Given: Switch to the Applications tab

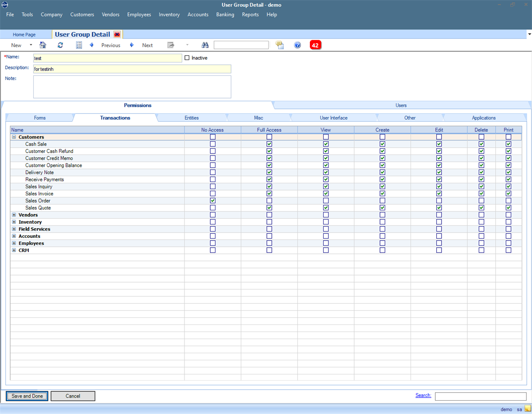Looking at the screenshot, I should click(x=484, y=118).
